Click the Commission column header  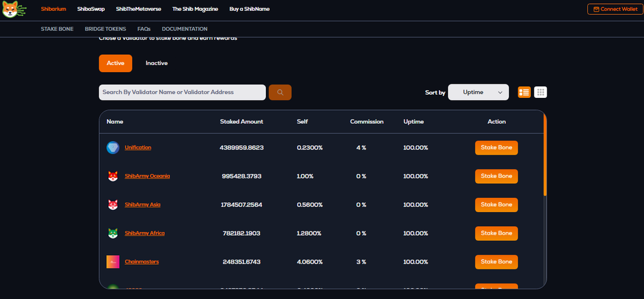[367, 122]
